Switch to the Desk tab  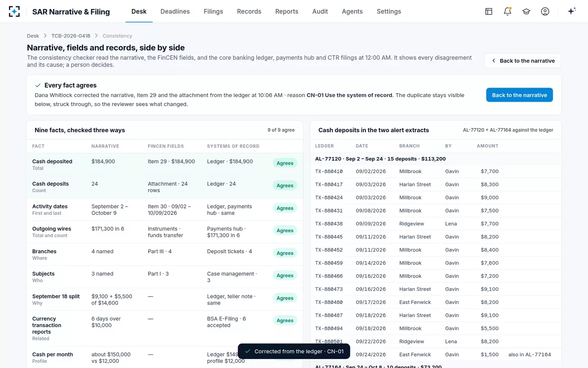[139, 11]
